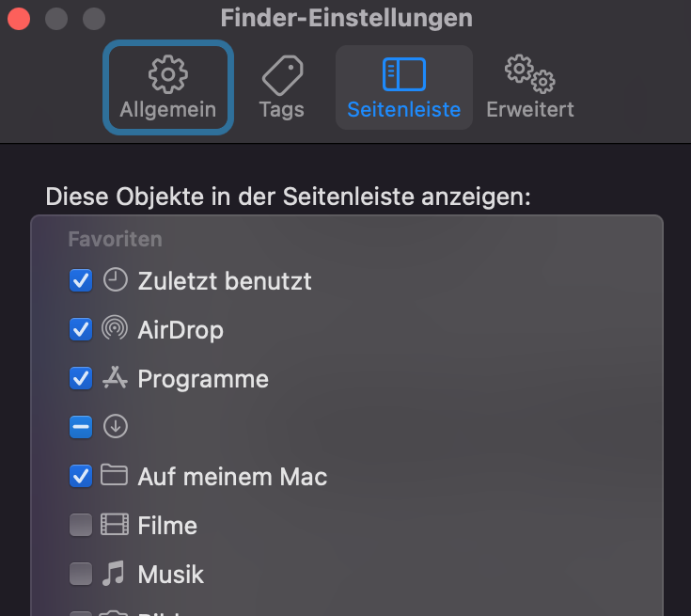Click the Zuletzt benutzt clock icon
The height and width of the screenshot is (616, 691).
pyautogui.click(x=115, y=279)
